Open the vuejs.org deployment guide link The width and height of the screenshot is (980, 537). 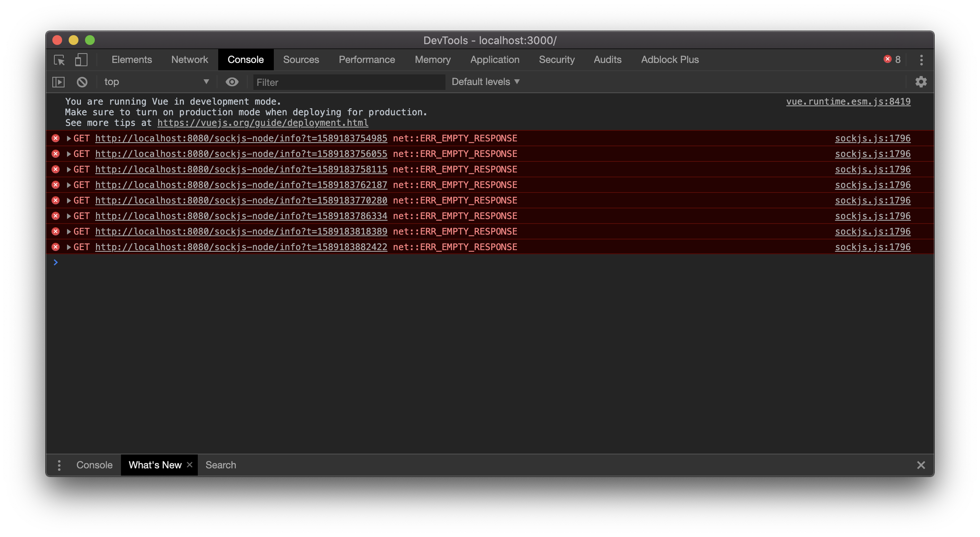pos(263,123)
